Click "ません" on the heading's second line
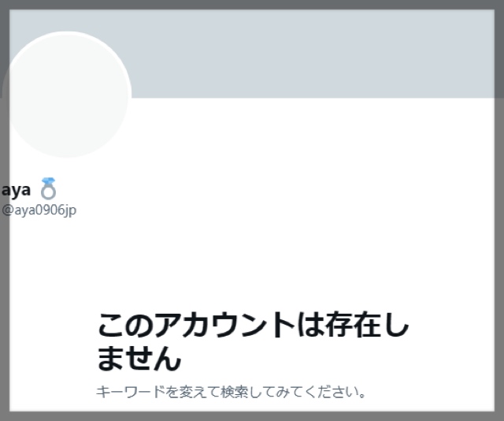This screenshot has height=421, width=504. pos(139,359)
